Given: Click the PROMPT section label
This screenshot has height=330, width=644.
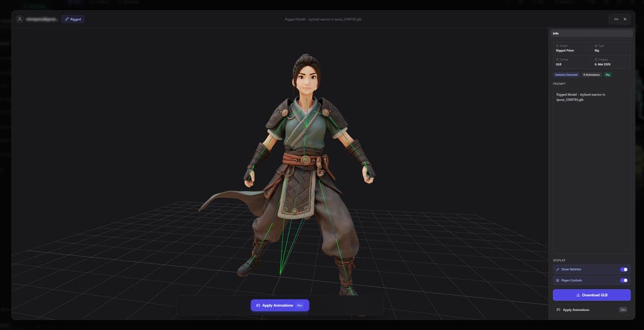Looking at the screenshot, I should tap(559, 84).
